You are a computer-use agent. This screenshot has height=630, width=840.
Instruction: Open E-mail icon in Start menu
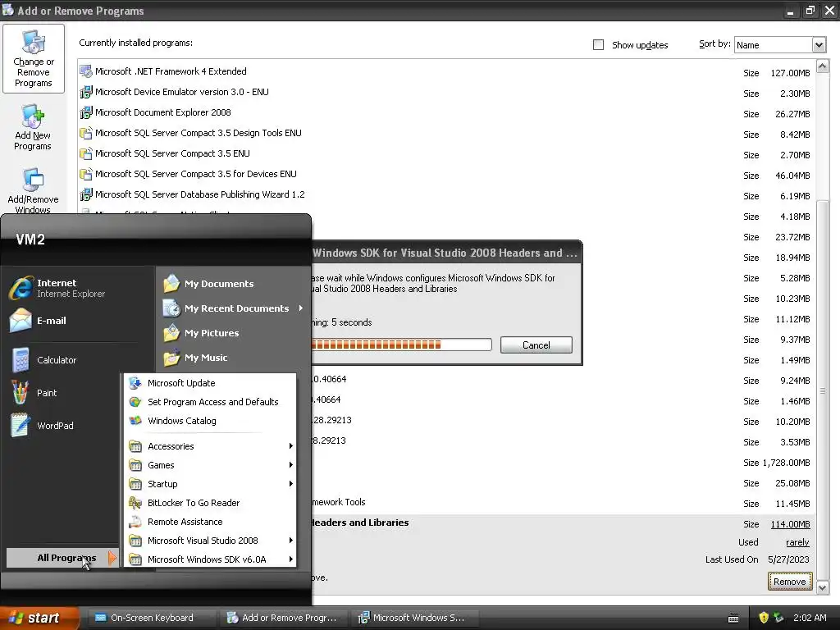[21, 321]
